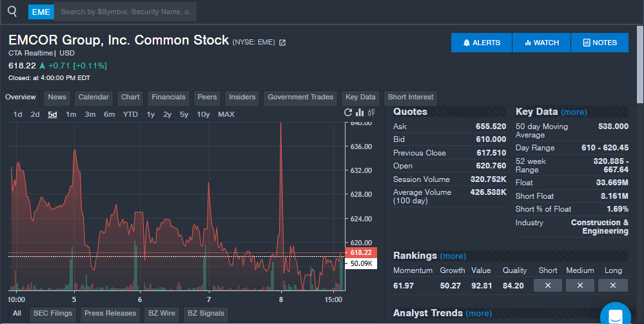Select the 5d chart range
Image resolution: width=644 pixels, height=324 pixels.
(x=52, y=114)
